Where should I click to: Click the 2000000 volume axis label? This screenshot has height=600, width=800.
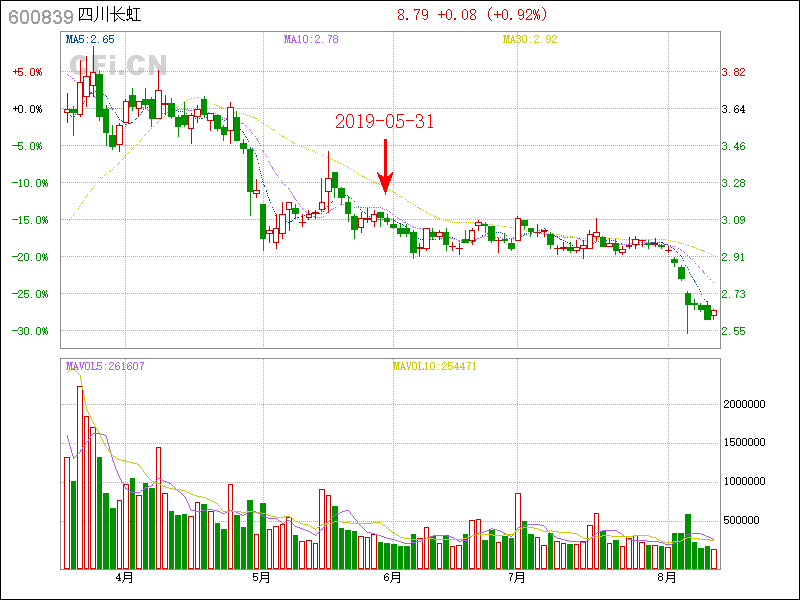pos(745,405)
